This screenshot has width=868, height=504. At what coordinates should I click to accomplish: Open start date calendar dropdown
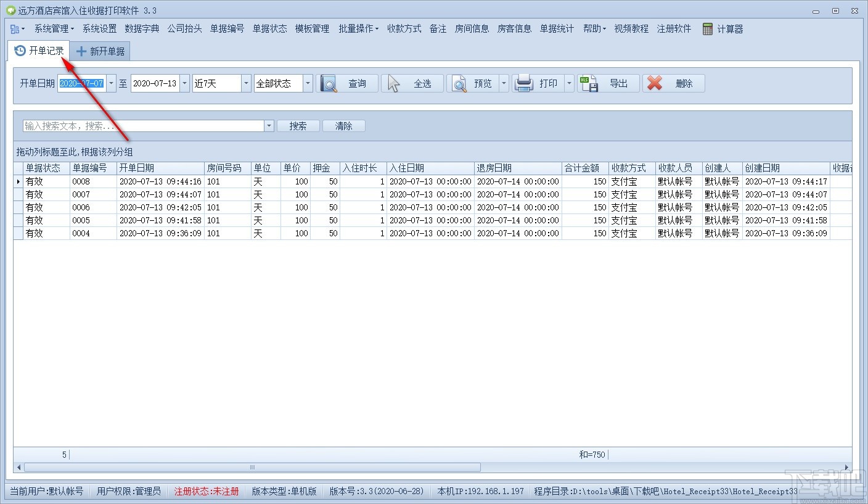(x=111, y=83)
